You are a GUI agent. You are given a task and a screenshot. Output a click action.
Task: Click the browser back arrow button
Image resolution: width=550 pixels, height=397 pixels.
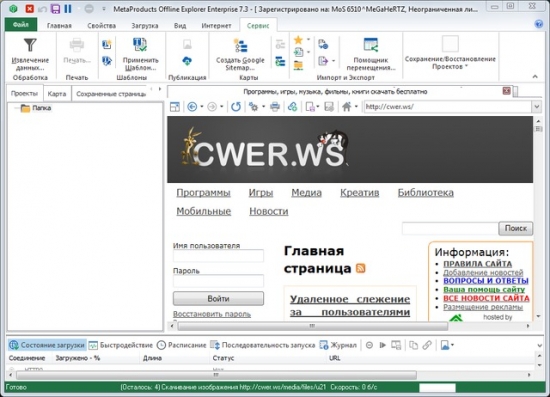click(x=192, y=107)
